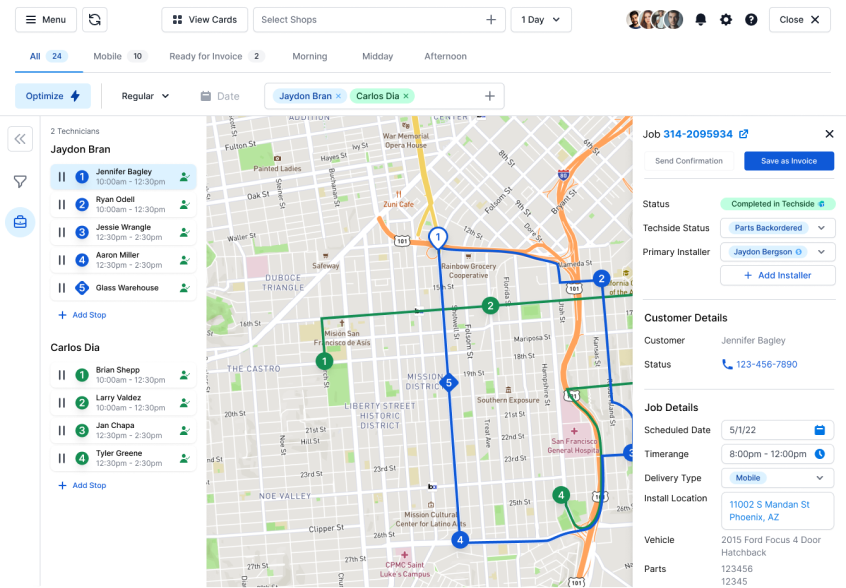Image resolution: width=846 pixels, height=588 pixels.
Task: Click the refresh icon next to Menu
Action: point(95,20)
